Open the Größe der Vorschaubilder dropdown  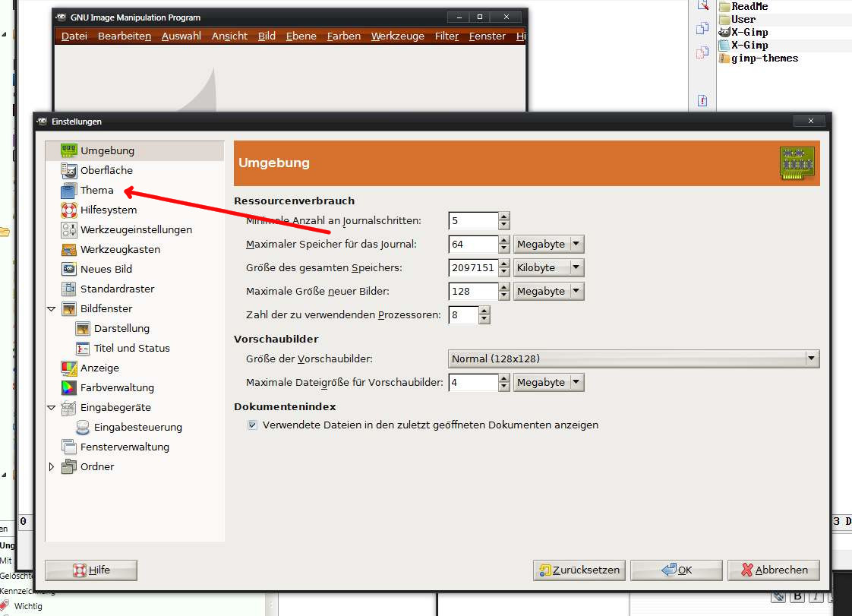[633, 359]
